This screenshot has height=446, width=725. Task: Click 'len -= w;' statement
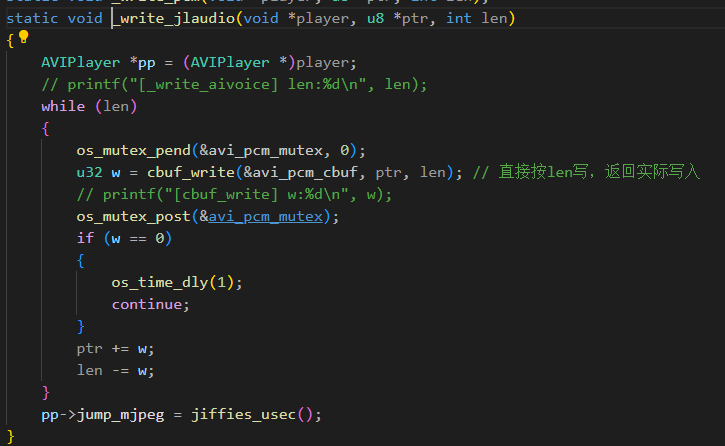coord(115,370)
